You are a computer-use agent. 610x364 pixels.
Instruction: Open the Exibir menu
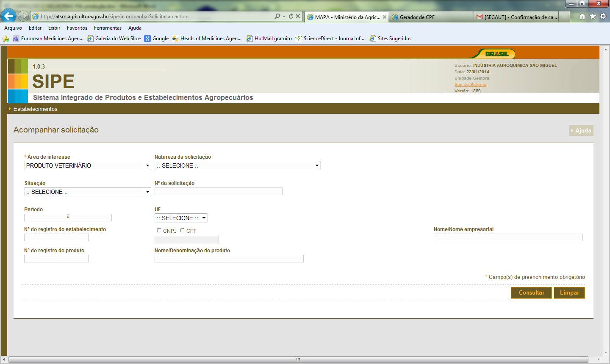point(54,28)
